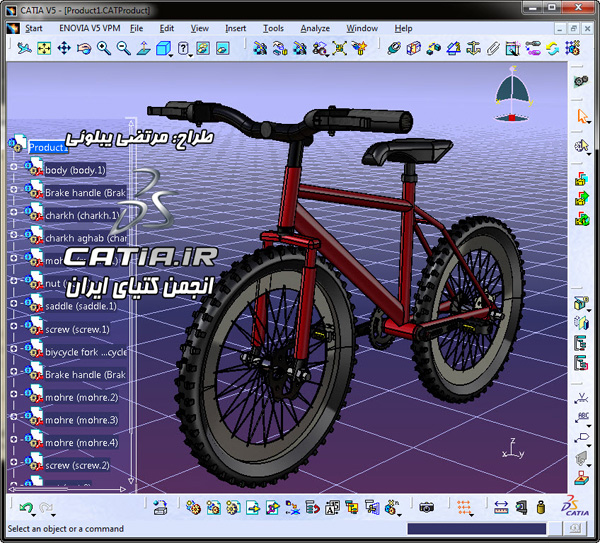Select the Zoom Out magnifier
This screenshot has width=600, height=543.
pos(124,49)
